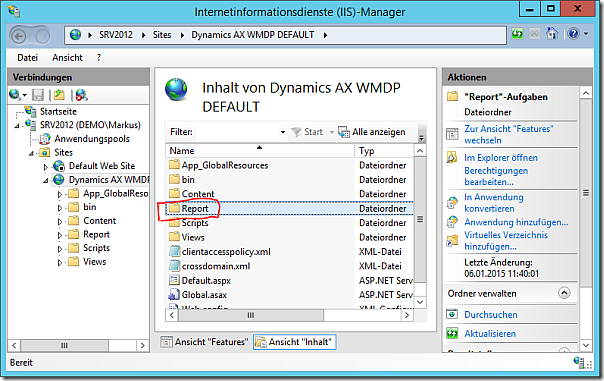Click Im Explorer öffnen link
The height and width of the screenshot is (381, 604).
coord(501,158)
